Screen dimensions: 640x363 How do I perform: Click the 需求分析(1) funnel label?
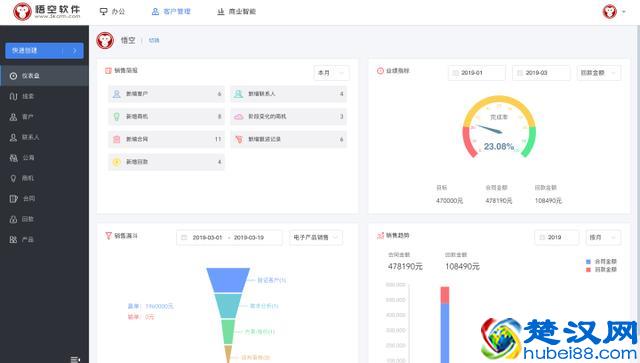click(x=264, y=306)
